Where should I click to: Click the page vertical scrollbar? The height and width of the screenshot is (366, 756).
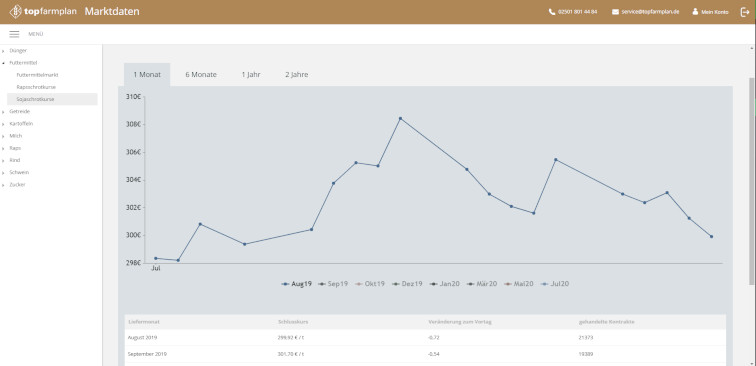752,181
